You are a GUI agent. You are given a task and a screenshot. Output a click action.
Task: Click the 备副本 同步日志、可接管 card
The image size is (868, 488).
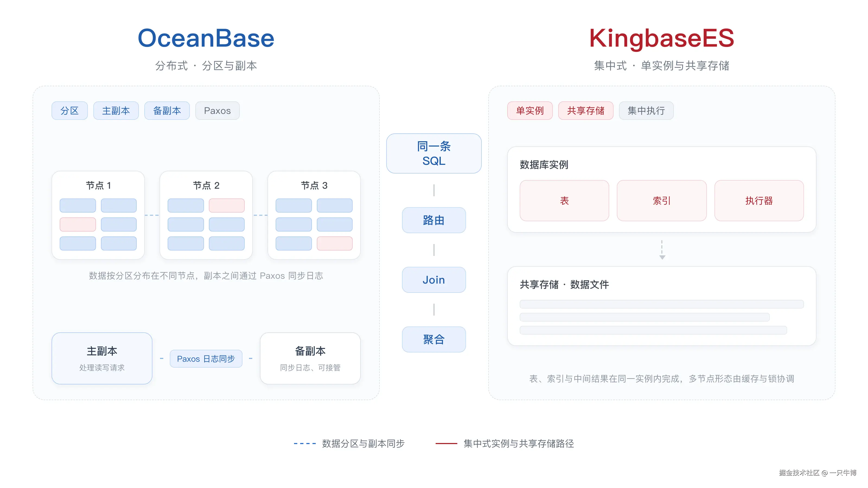310,358
